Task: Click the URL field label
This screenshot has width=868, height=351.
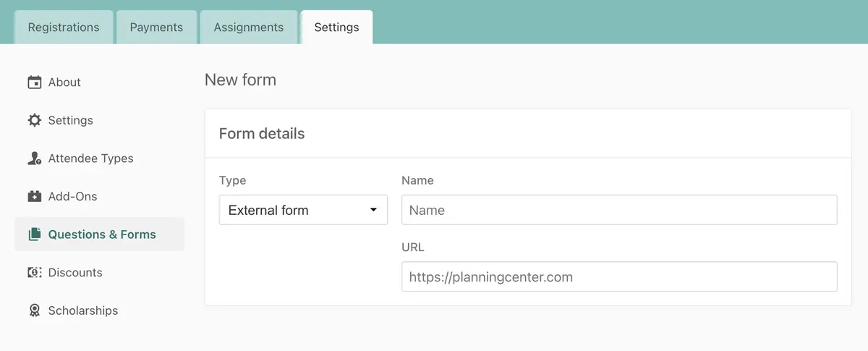Action: coord(413,247)
